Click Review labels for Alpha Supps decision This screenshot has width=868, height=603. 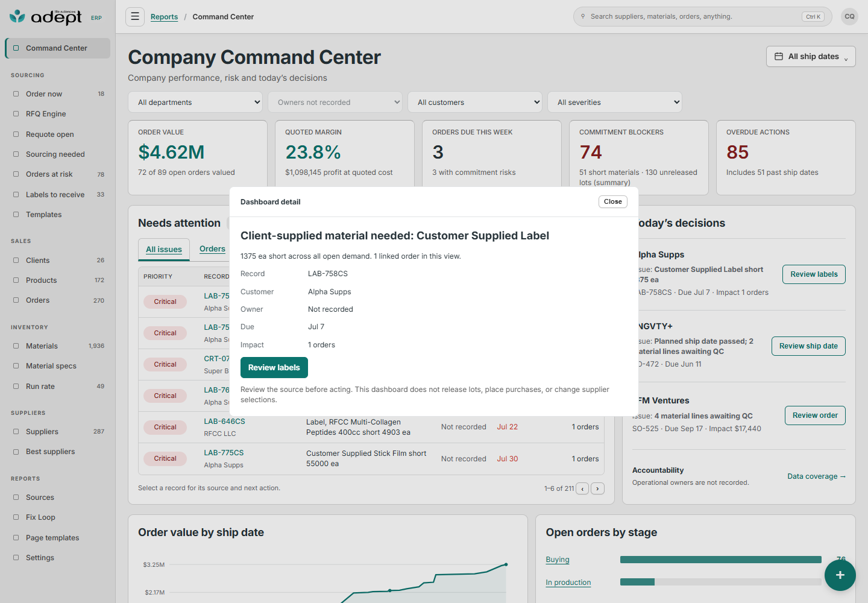814,274
